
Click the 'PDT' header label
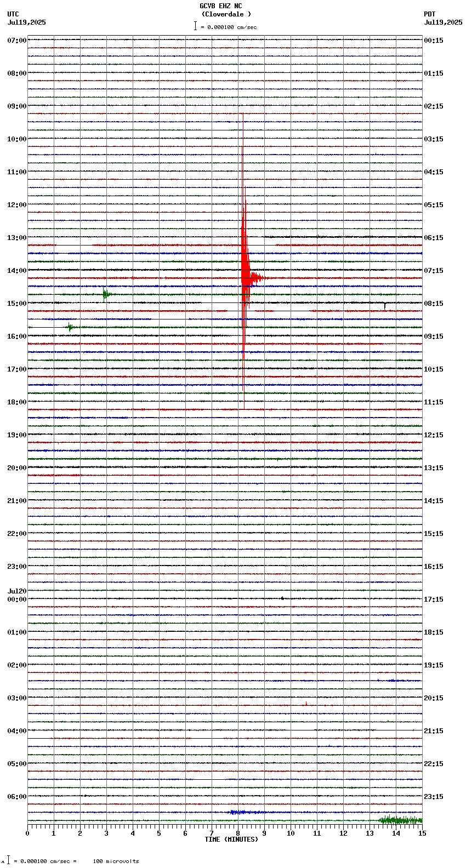coord(429,14)
